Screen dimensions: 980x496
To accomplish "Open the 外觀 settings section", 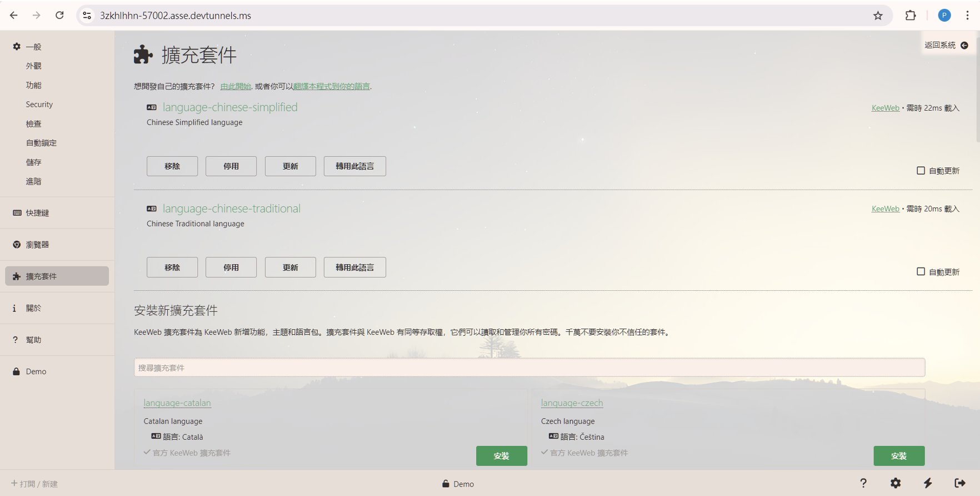I will point(33,66).
